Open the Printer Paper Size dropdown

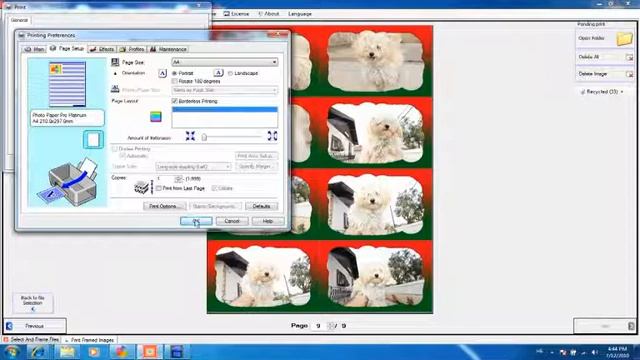click(x=225, y=90)
